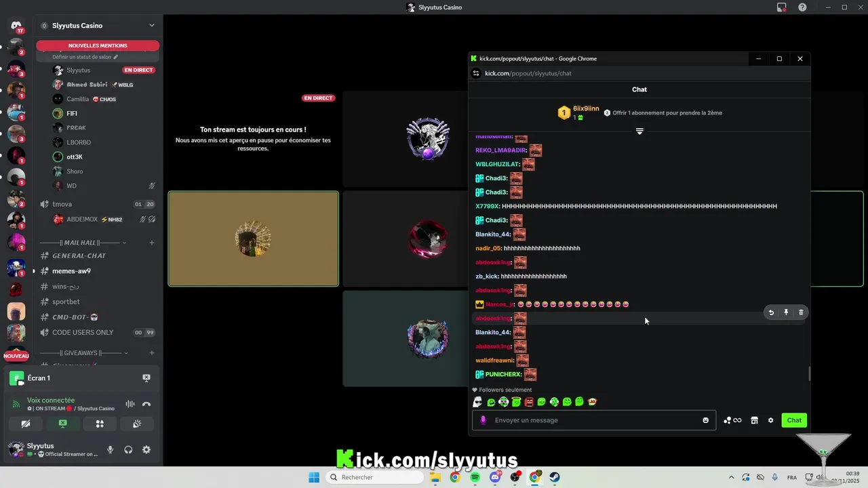The image size is (868, 488).
Task: Reply to hovered abdooxk1ng message
Action: pyautogui.click(x=771, y=312)
